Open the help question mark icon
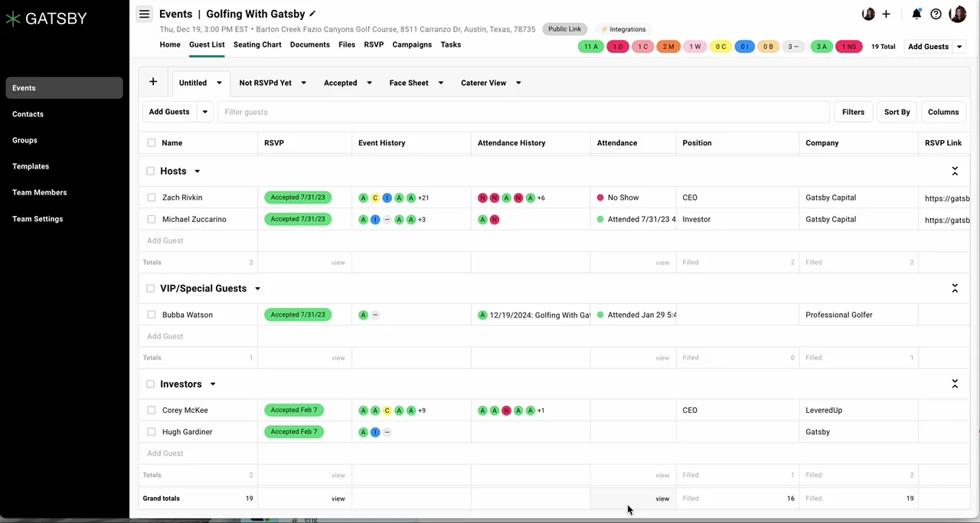980x523 pixels. point(936,14)
